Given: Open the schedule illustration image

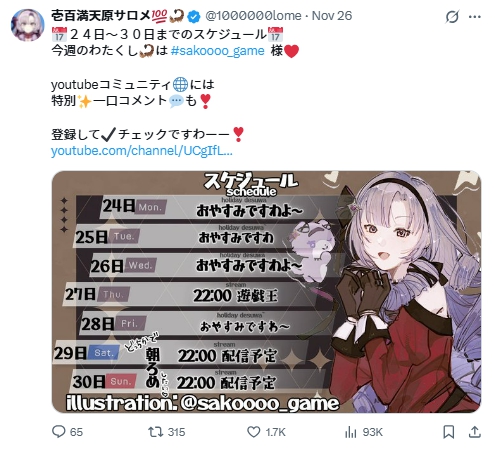Looking at the screenshot, I should 266,292.
